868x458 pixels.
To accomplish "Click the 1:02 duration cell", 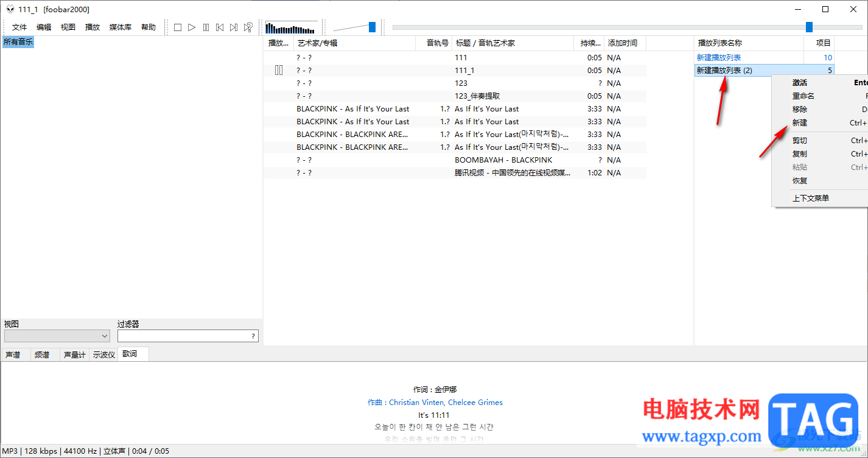I will click(594, 173).
